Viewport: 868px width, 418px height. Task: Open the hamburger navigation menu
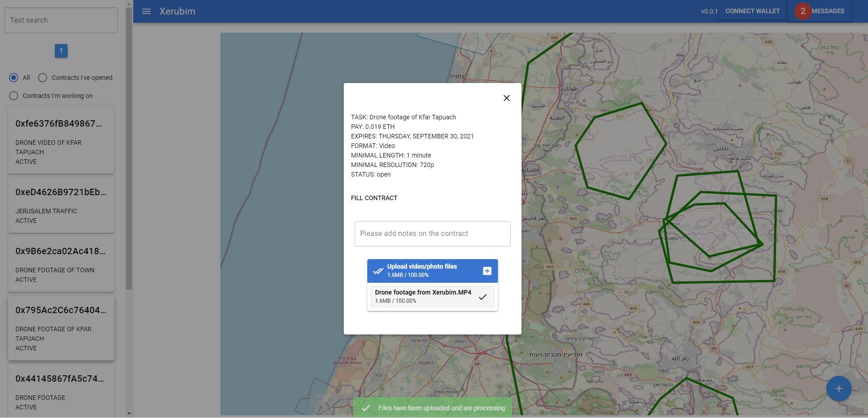(146, 11)
